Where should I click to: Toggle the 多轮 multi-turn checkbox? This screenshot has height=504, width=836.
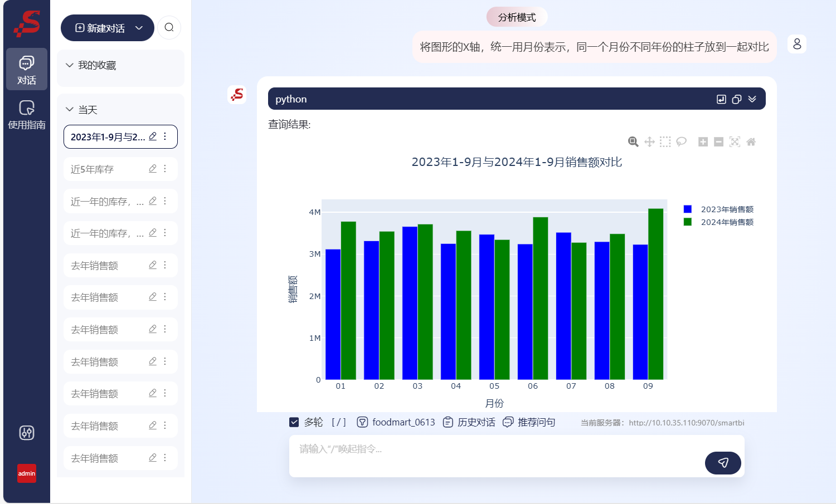[x=294, y=422]
